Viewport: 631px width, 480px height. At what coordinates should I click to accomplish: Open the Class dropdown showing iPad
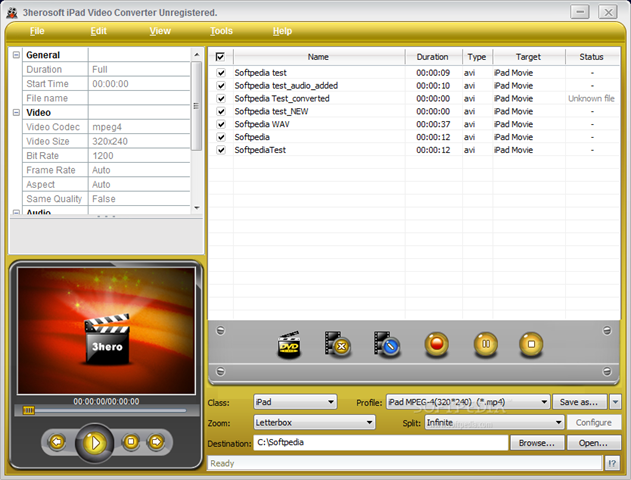(295, 402)
